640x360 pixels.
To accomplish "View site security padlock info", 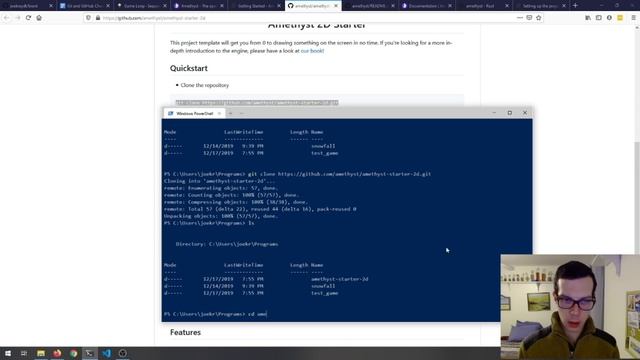I will 98,18.
